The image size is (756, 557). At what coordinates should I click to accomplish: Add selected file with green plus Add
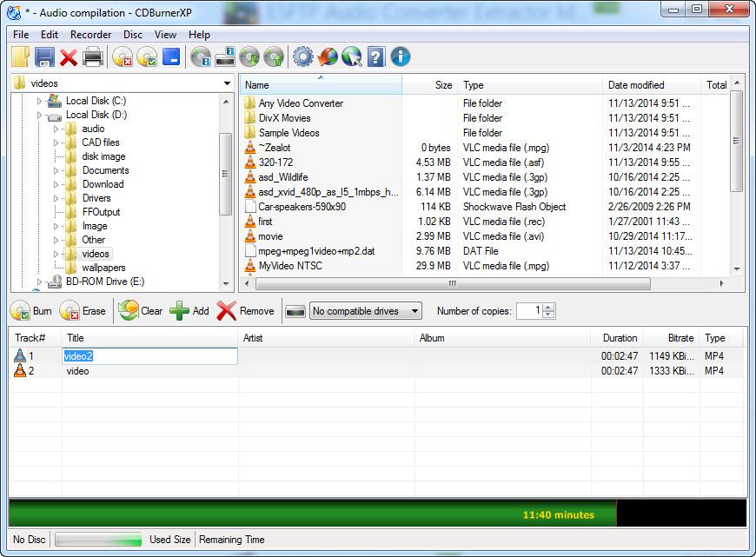pyautogui.click(x=190, y=310)
